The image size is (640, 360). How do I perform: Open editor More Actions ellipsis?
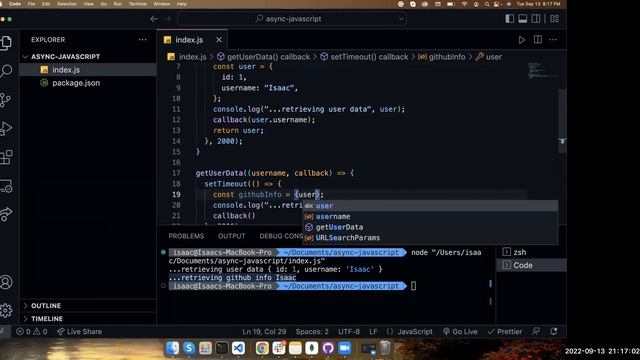(x=553, y=40)
